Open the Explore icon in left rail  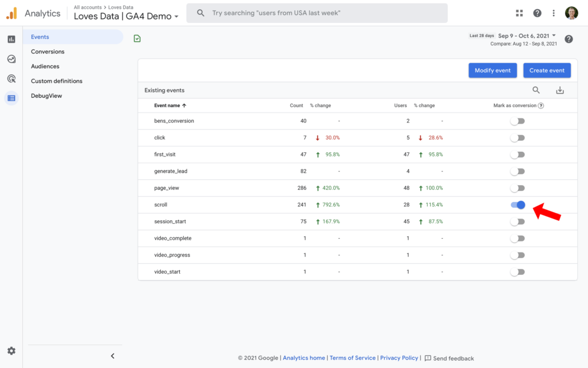coord(11,59)
